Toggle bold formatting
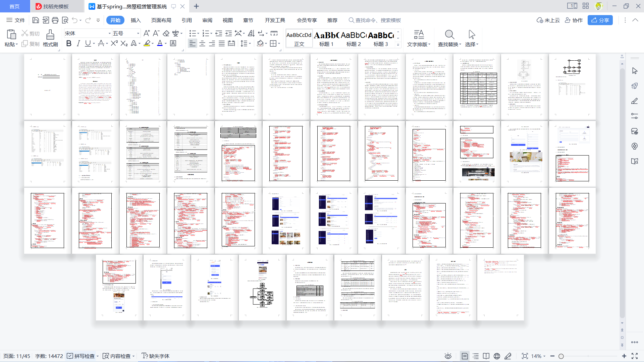 [69, 44]
